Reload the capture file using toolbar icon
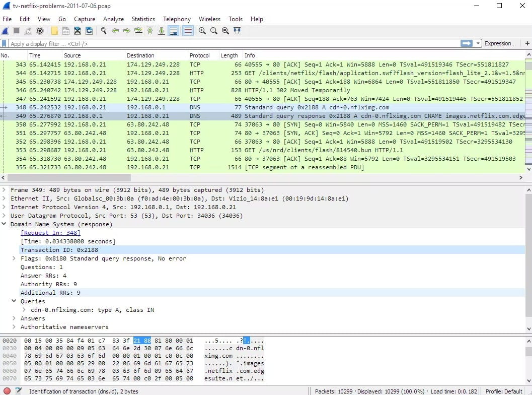Screen dimensions: 532x395 (89, 31)
